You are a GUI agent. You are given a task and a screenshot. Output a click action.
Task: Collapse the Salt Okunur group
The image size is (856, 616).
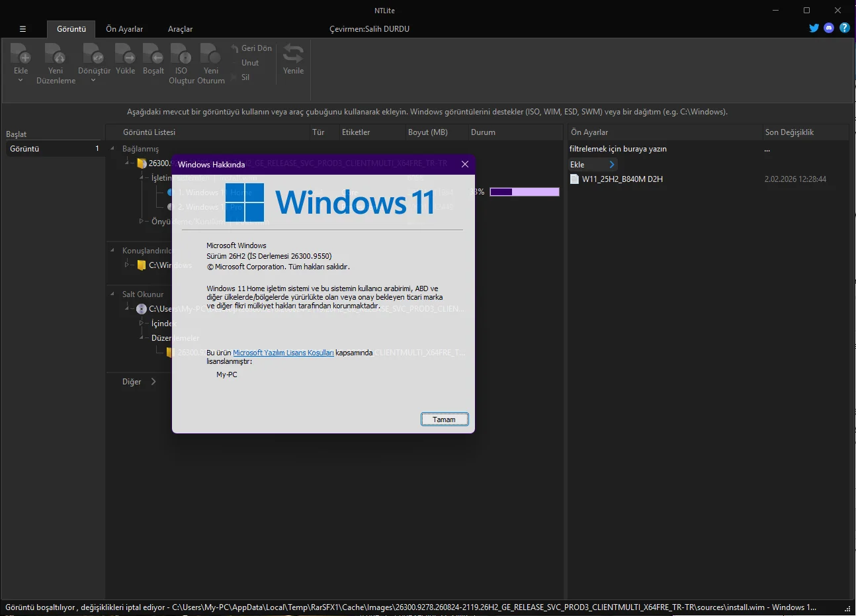[x=112, y=294]
